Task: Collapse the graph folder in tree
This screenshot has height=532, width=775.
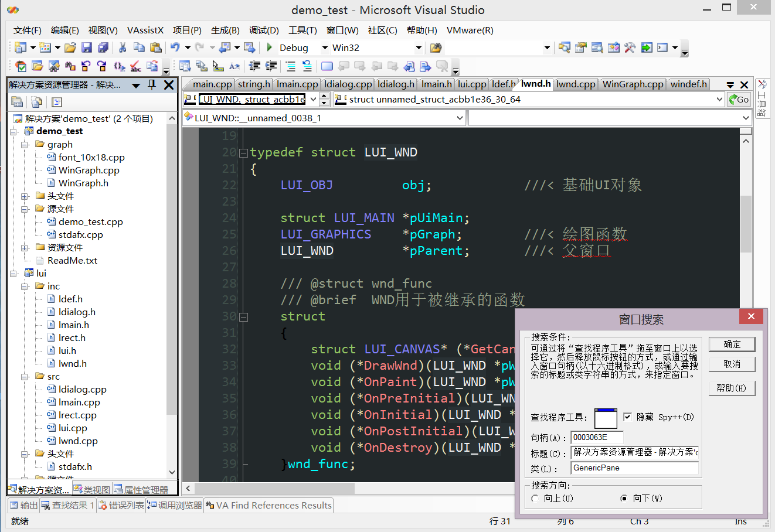Action: tap(25, 144)
